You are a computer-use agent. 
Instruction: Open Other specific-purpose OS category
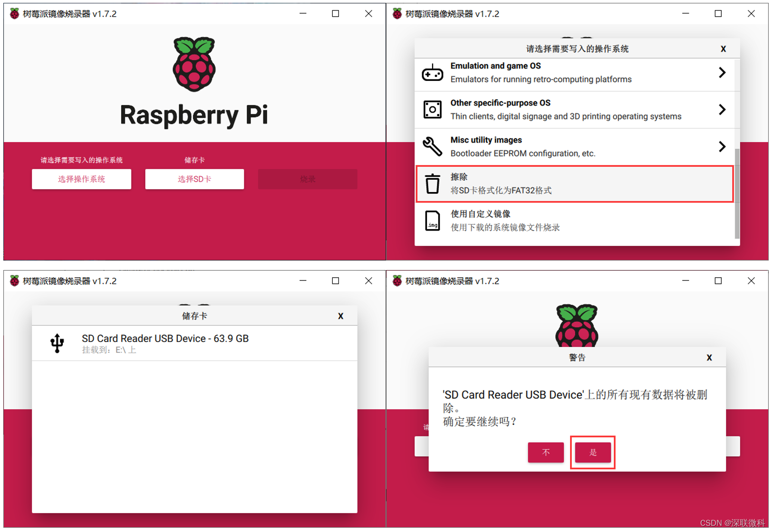point(574,110)
